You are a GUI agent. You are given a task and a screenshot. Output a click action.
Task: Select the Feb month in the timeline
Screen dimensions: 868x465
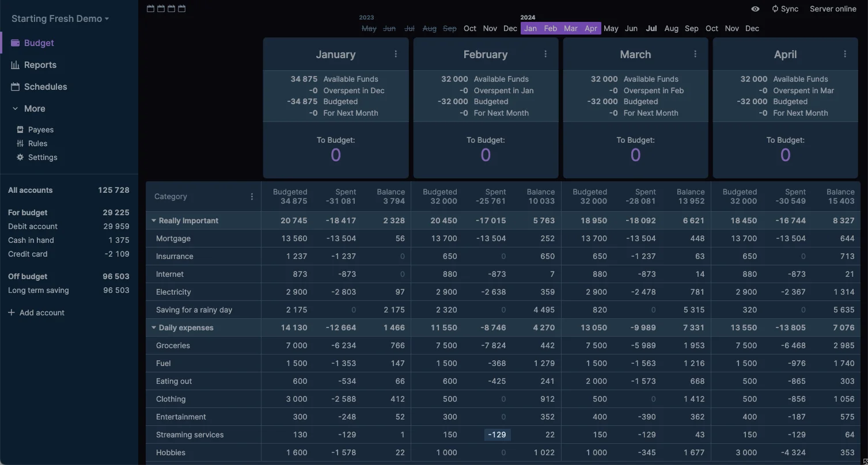(x=550, y=28)
